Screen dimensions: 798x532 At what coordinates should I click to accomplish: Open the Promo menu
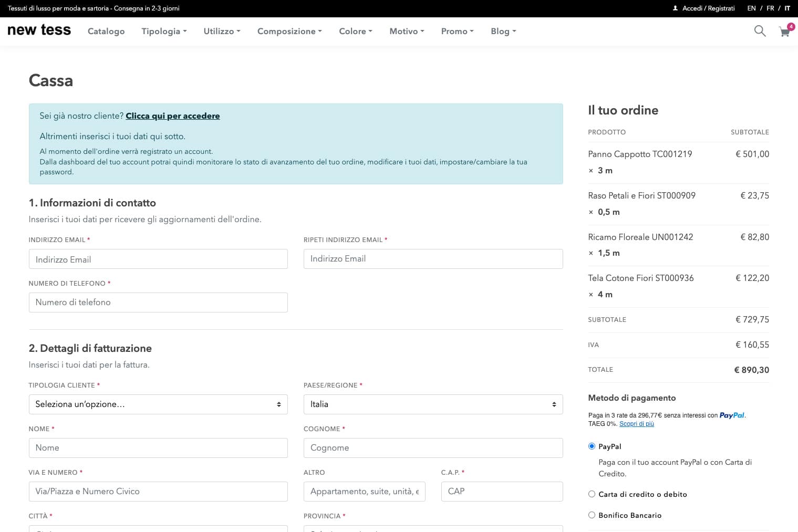457,32
